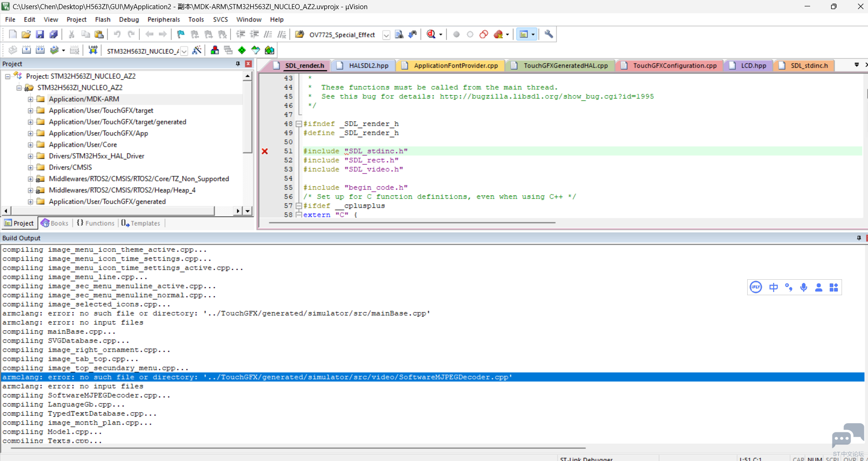Select the highlighted SoftwareMJPEGDecoder.cpp error line
868x461 pixels.
[432, 377]
